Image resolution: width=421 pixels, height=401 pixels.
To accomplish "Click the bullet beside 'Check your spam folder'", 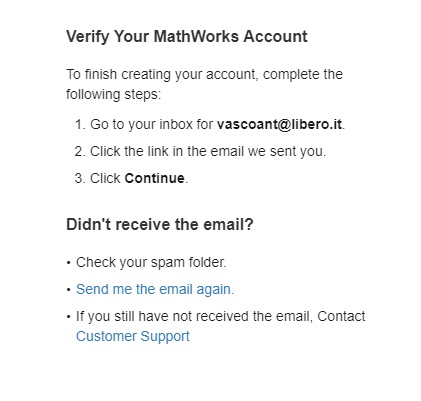I will click(x=69, y=263).
